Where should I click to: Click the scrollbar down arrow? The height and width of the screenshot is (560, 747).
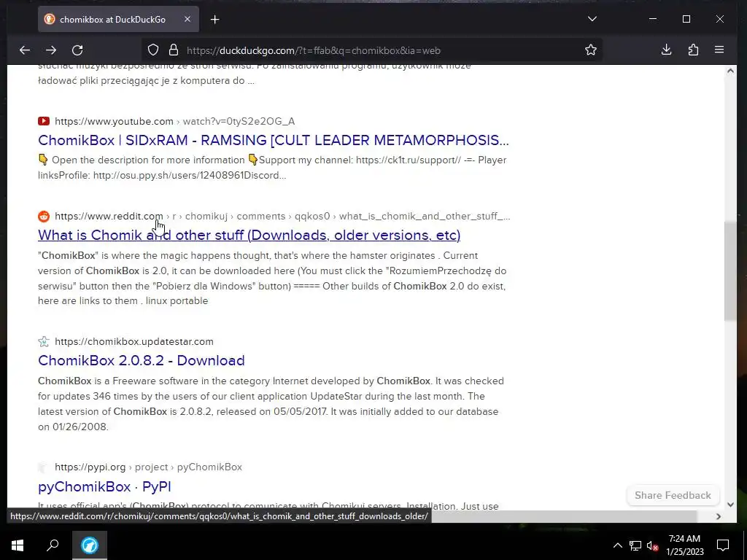coord(730,505)
